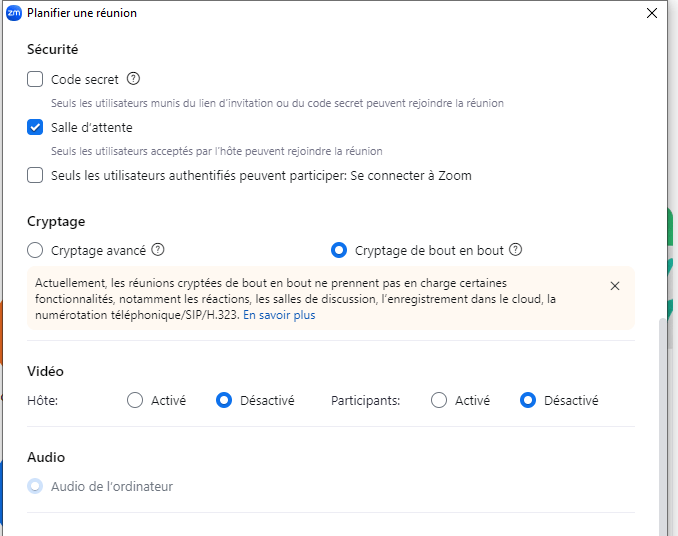The image size is (678, 536).
Task: Tick the authenticated users only checkbox
Action: [35, 175]
